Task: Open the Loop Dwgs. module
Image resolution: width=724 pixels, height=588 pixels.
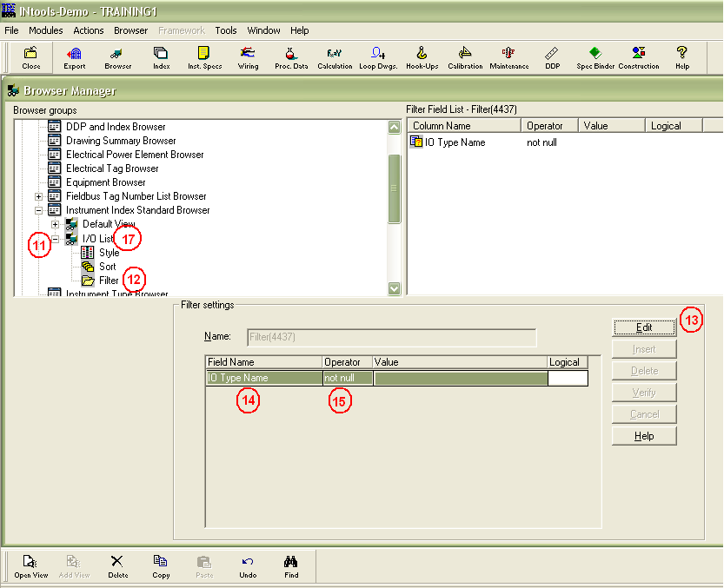Action: 377,56
